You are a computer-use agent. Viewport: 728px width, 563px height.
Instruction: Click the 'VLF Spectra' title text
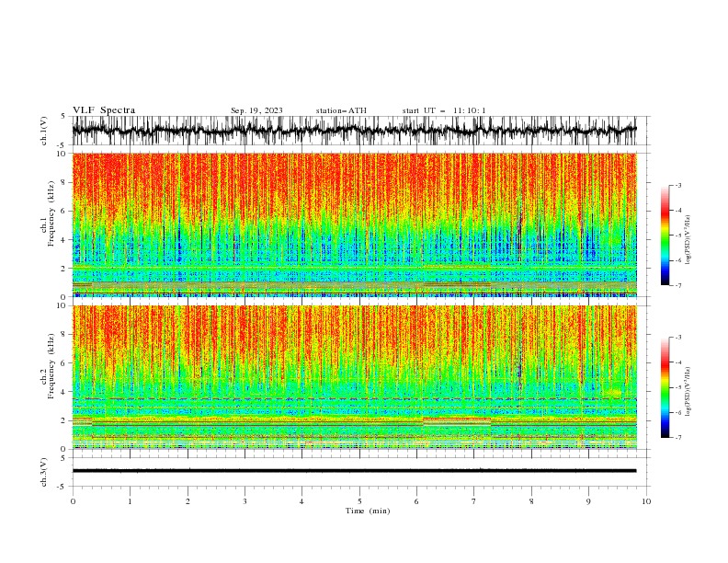pos(104,110)
